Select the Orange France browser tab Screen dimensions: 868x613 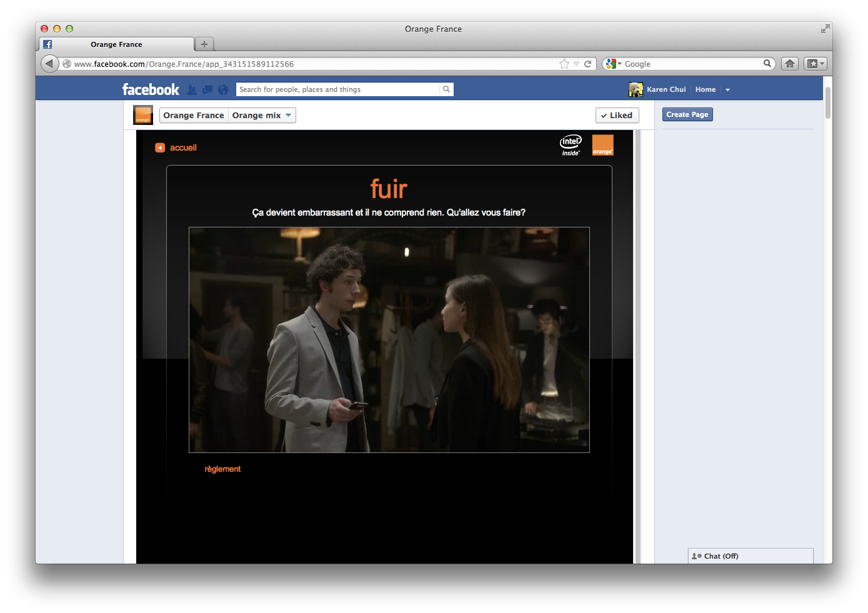117,44
